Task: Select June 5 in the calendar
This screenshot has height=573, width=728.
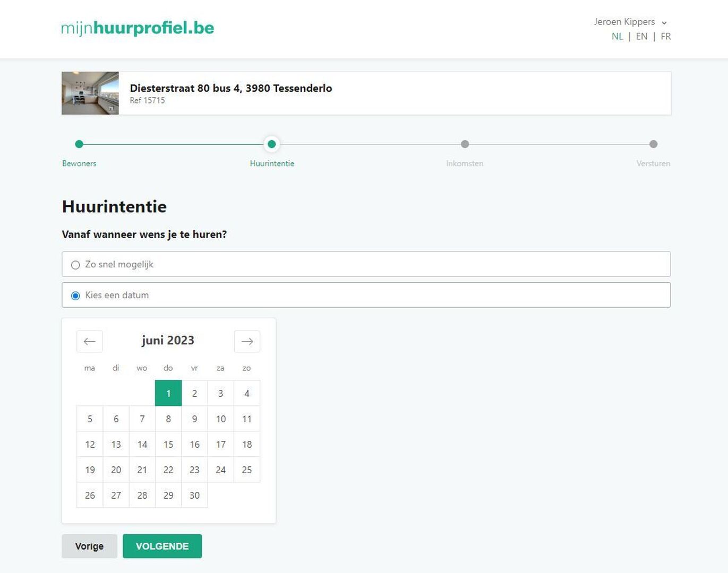Action: (x=90, y=419)
